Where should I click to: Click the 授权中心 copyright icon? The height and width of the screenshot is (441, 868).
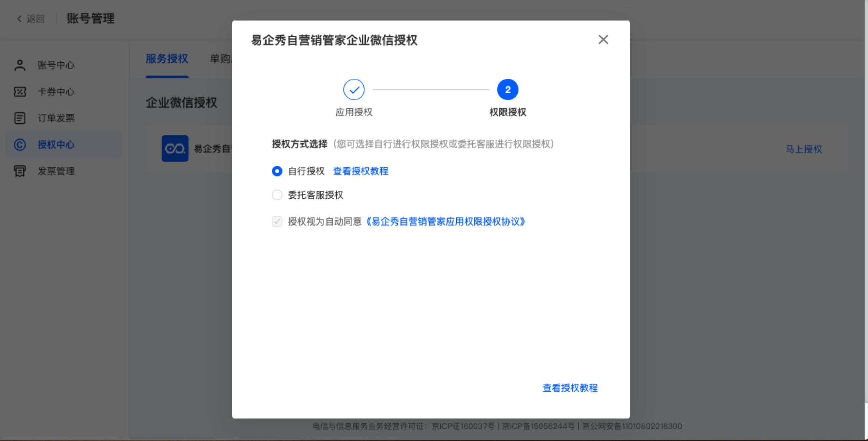pos(20,145)
